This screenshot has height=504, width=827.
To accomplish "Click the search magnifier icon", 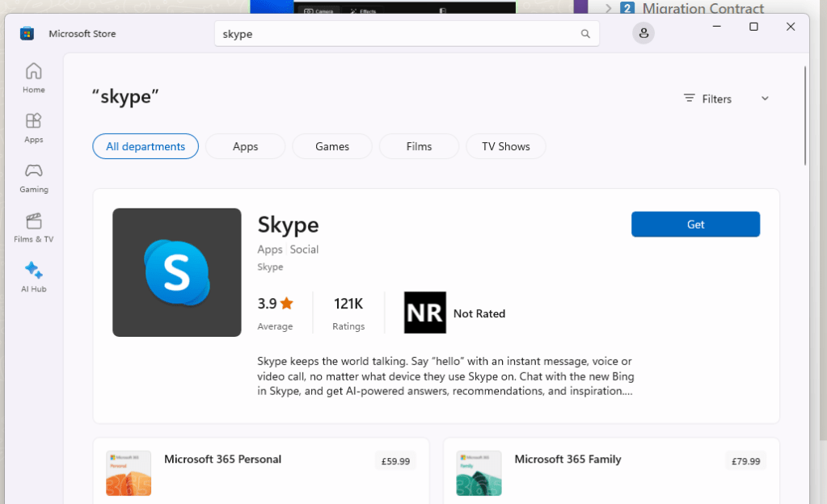I will click(585, 34).
